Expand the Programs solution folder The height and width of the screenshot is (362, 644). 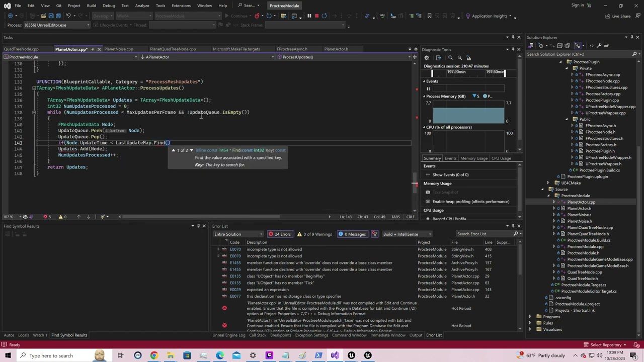530,317
